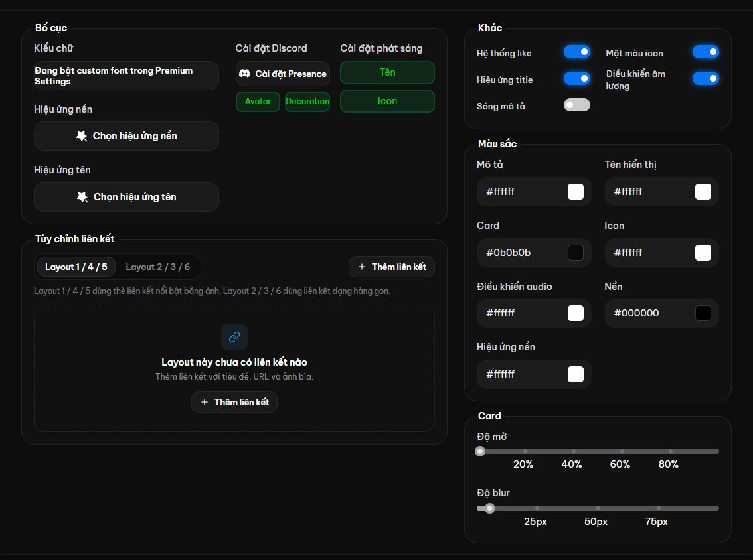Viewport: 753px width, 560px height.
Task: Click the chain link icon in empty layout
Action: point(234,337)
